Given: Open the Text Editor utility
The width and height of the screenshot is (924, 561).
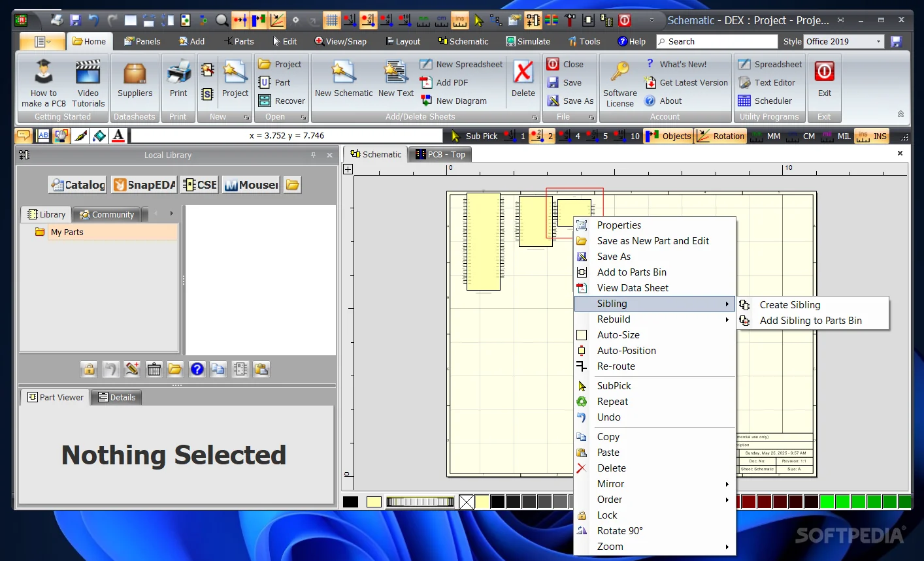Looking at the screenshot, I should tap(770, 82).
